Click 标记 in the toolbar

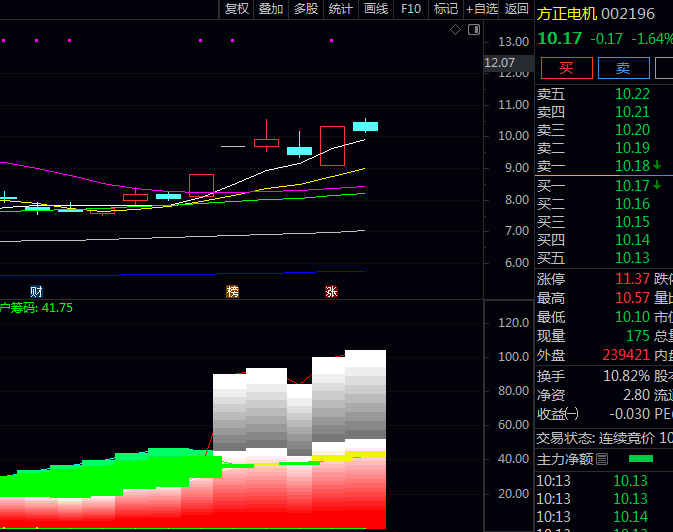446,9
